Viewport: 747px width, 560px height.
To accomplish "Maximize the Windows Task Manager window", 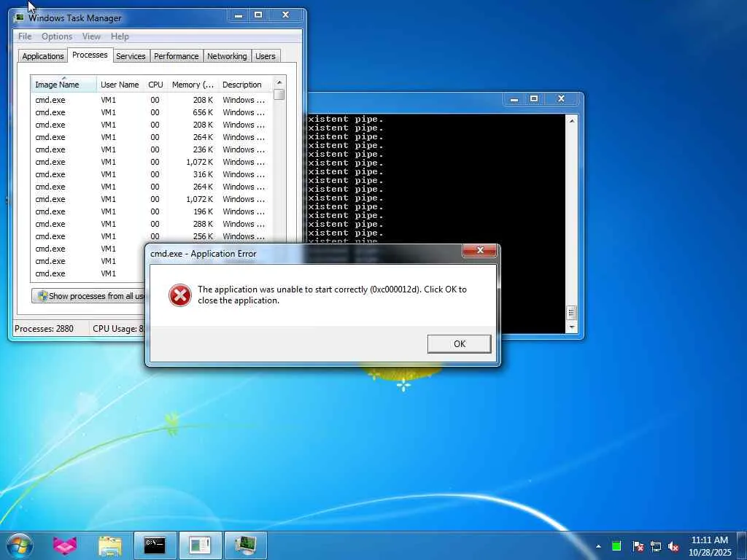I will click(258, 15).
